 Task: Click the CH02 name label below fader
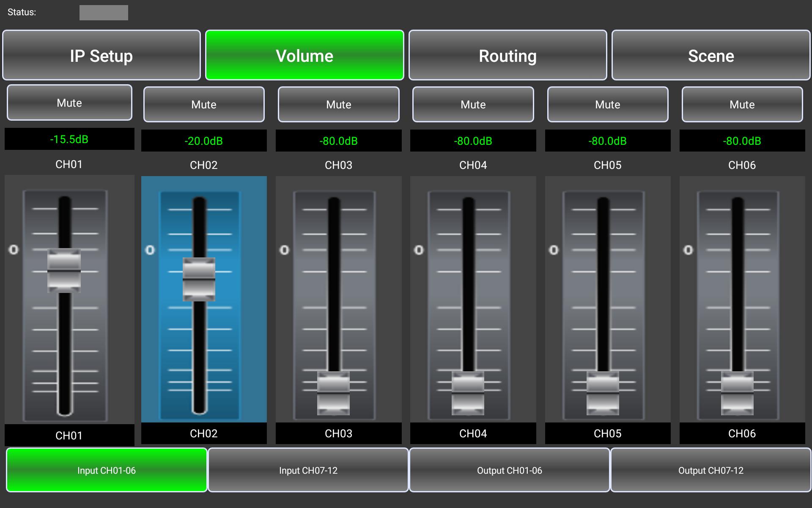point(204,433)
